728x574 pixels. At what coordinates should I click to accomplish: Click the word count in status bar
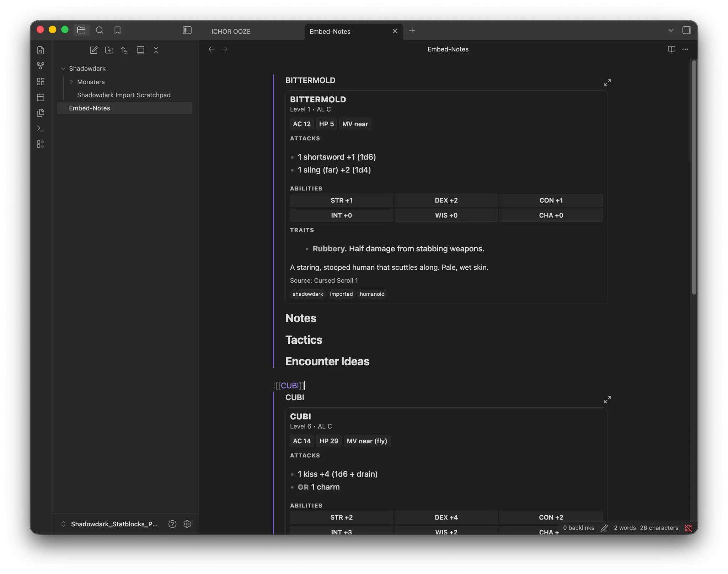pos(625,528)
